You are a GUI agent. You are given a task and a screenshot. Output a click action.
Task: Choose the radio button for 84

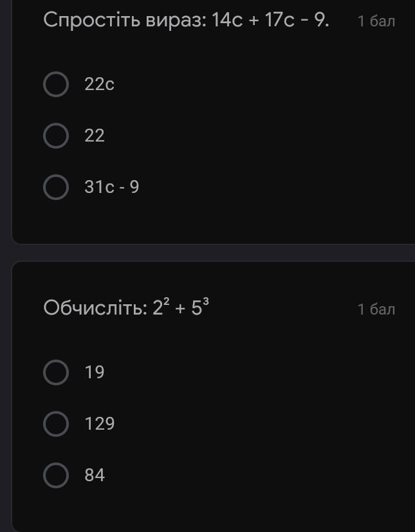(56, 475)
